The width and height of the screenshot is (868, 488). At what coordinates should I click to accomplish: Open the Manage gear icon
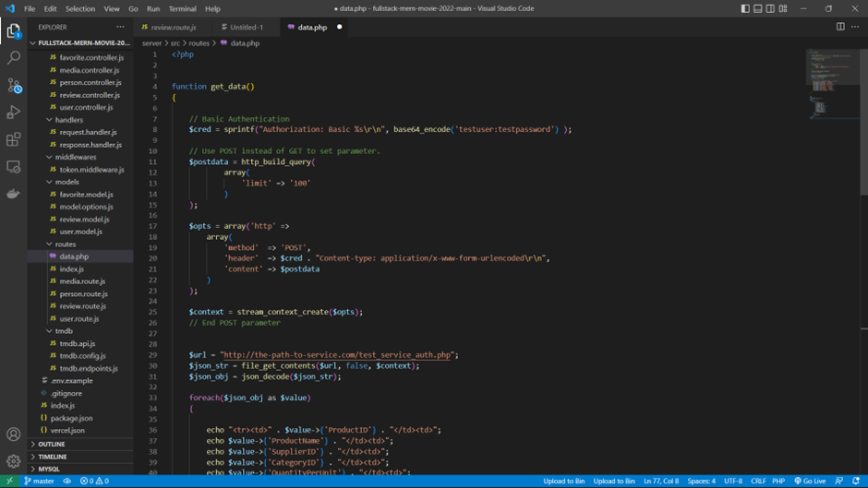click(13, 461)
